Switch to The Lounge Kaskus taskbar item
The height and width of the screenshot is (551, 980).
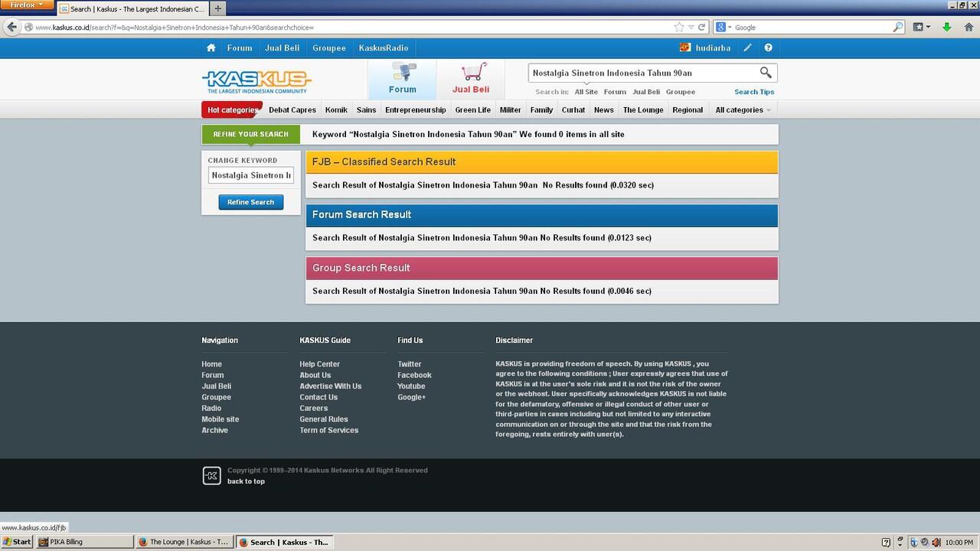point(184,542)
